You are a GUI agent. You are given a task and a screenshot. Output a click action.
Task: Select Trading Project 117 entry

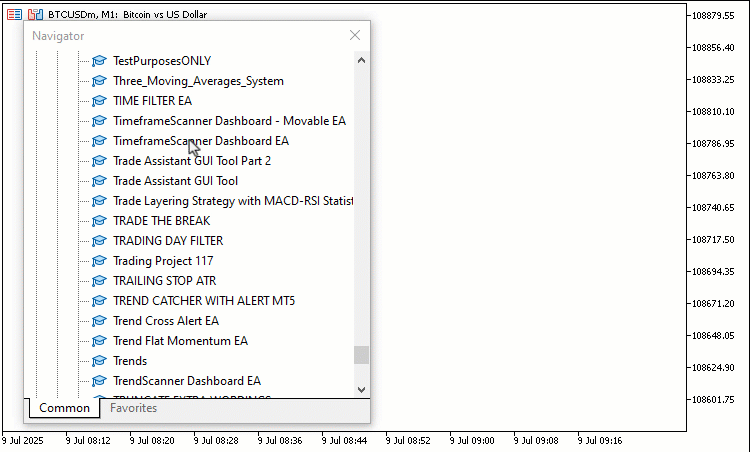tap(163, 261)
